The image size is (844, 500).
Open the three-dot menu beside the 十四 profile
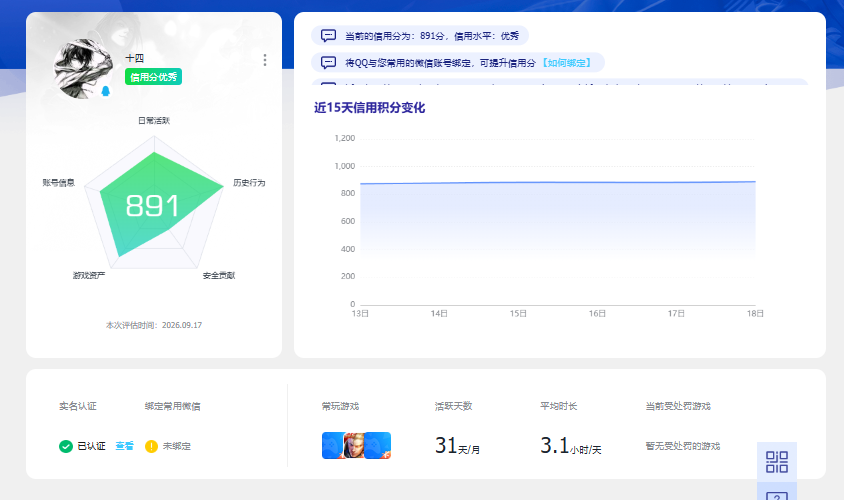click(264, 60)
